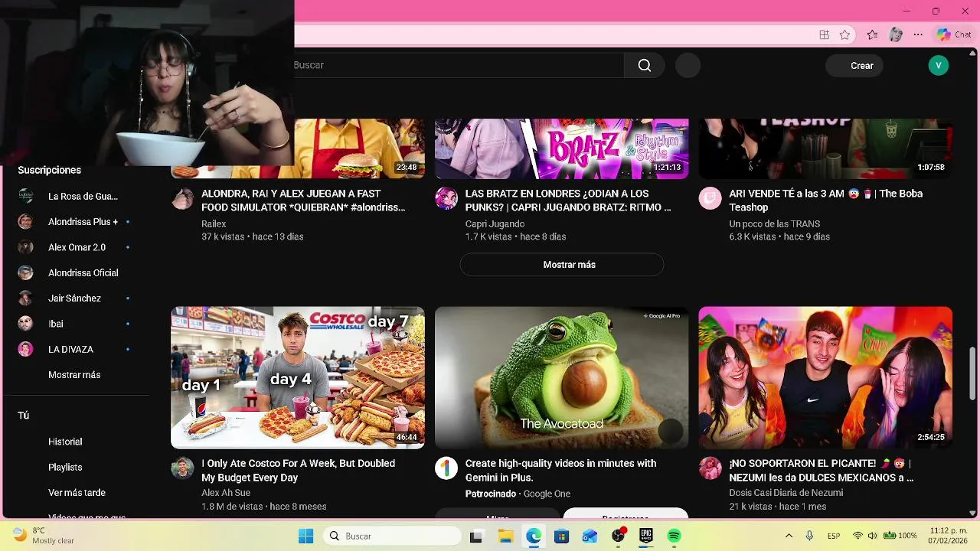Click the Ibai avatar in subscriptions
The height and width of the screenshot is (551, 980).
coord(25,324)
